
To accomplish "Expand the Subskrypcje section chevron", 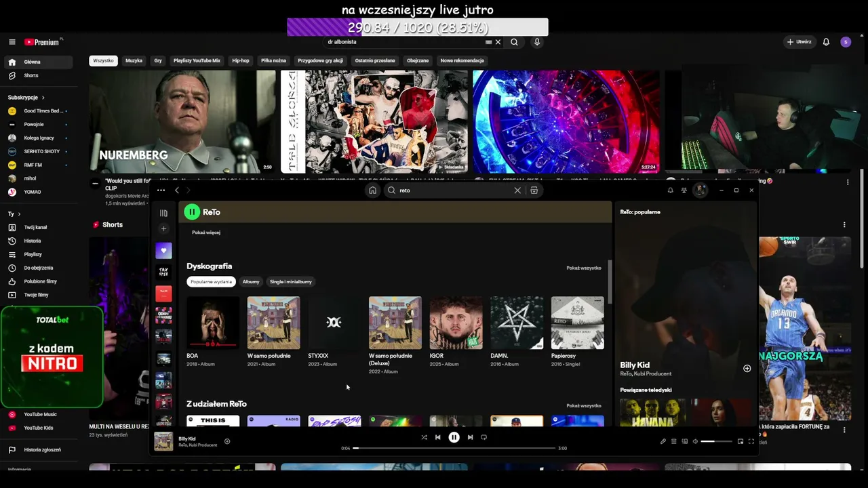I will 43,98.
